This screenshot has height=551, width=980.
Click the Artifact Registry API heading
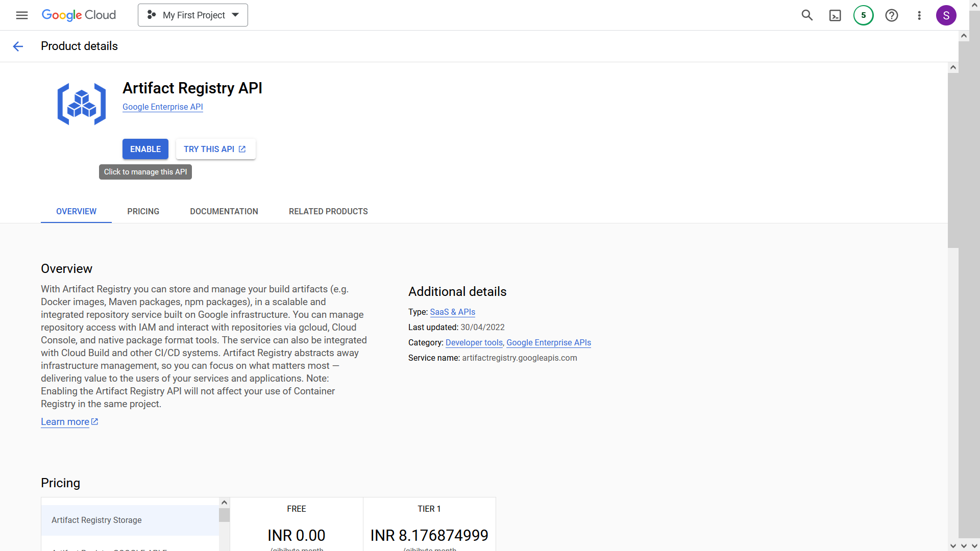(192, 88)
